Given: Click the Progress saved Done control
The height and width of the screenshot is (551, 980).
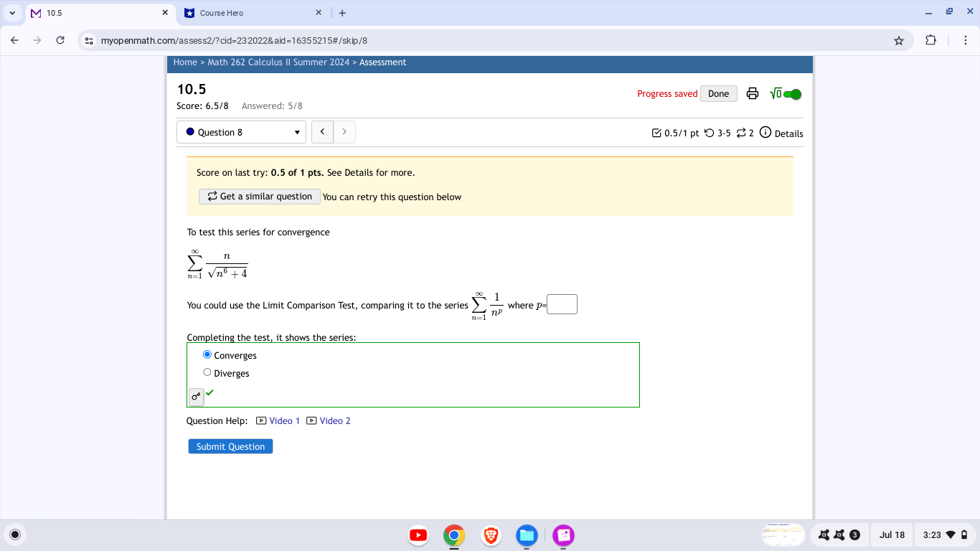Looking at the screenshot, I should pyautogui.click(x=718, y=93).
